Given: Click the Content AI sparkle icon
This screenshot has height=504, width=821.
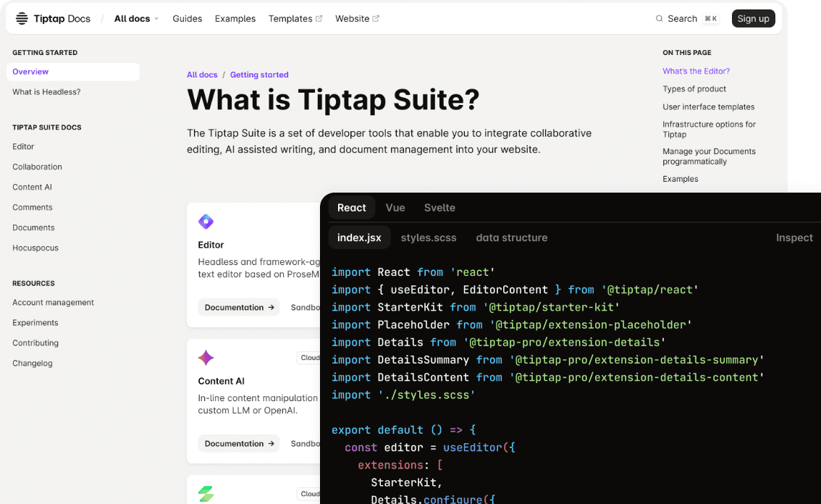Looking at the screenshot, I should [206, 358].
